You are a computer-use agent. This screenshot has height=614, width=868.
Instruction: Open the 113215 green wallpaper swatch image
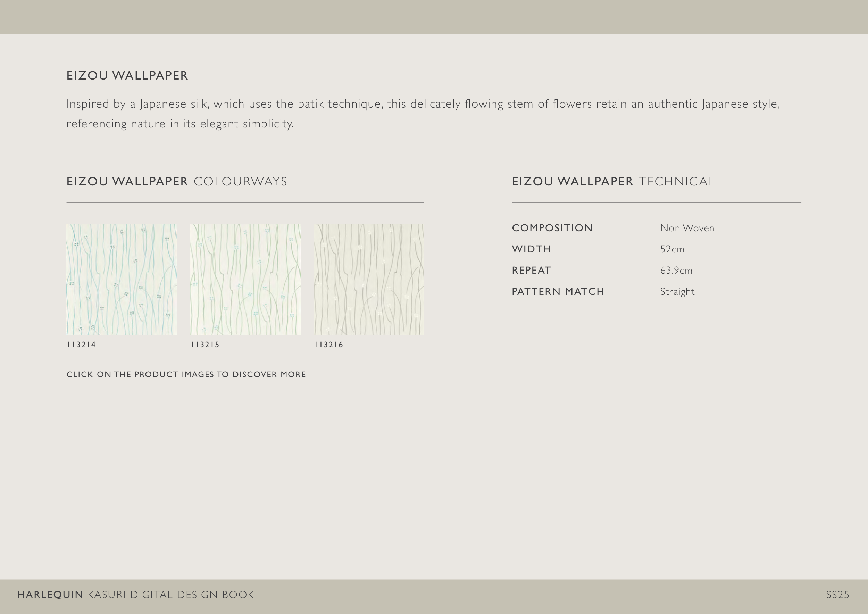coord(245,279)
